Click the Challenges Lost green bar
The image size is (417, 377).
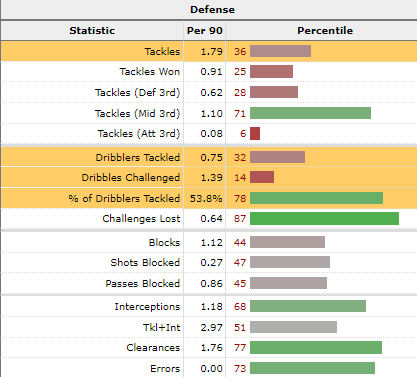point(324,219)
